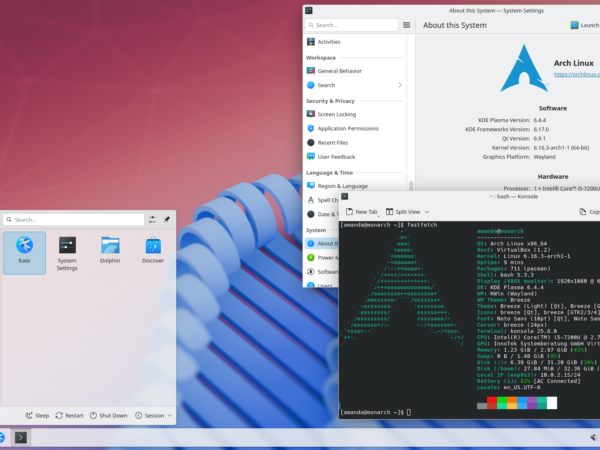Expand the Session dropdown
Image resolution: width=600 pixels, height=450 pixels.
[x=153, y=416]
